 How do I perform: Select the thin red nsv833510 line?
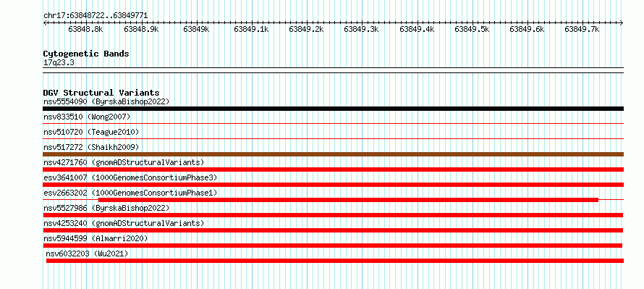point(333,123)
